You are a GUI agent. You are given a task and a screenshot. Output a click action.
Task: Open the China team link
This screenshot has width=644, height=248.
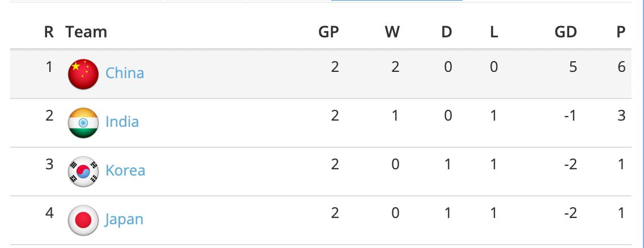[x=125, y=73]
